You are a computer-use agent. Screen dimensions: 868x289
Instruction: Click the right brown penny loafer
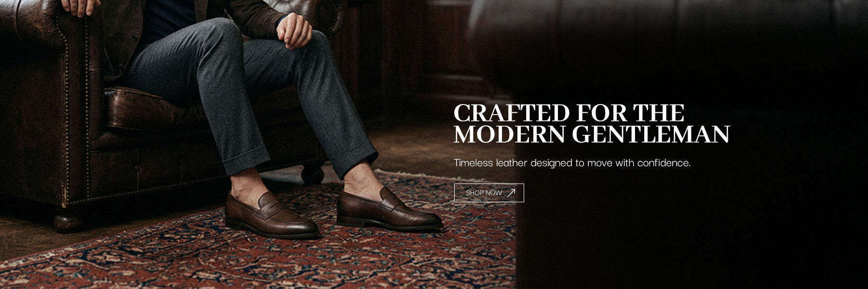click(389, 209)
